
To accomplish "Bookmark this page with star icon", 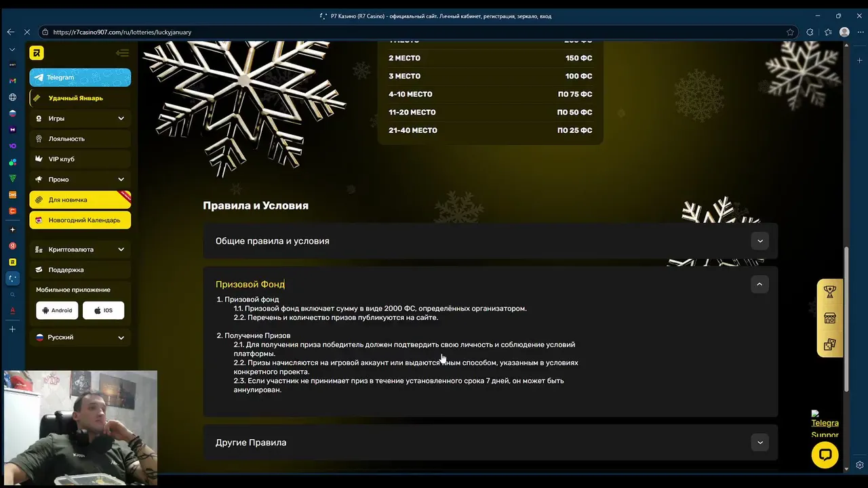I will 790,32.
